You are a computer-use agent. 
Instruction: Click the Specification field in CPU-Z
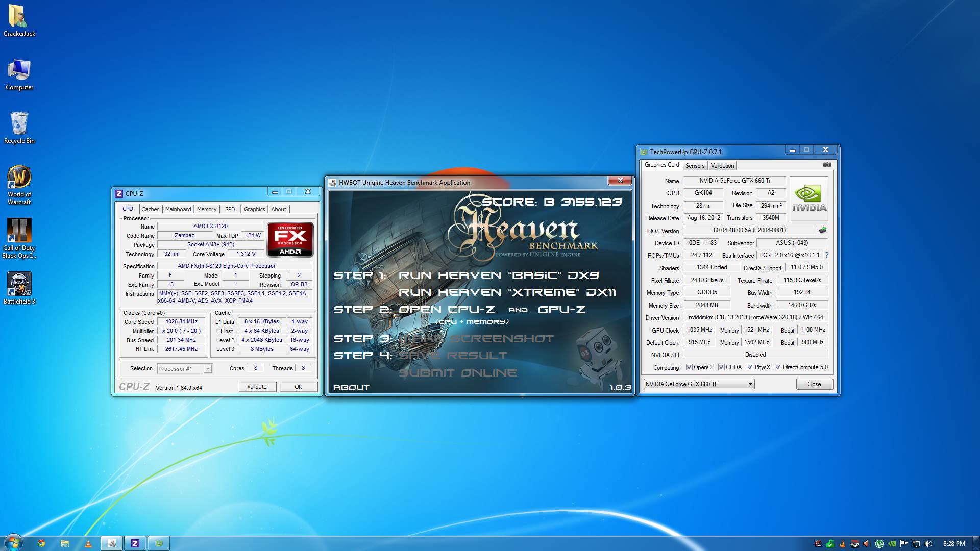tap(235, 266)
